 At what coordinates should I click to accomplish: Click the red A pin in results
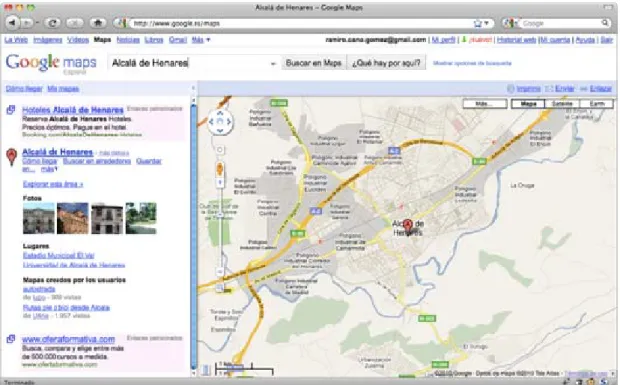(x=12, y=156)
